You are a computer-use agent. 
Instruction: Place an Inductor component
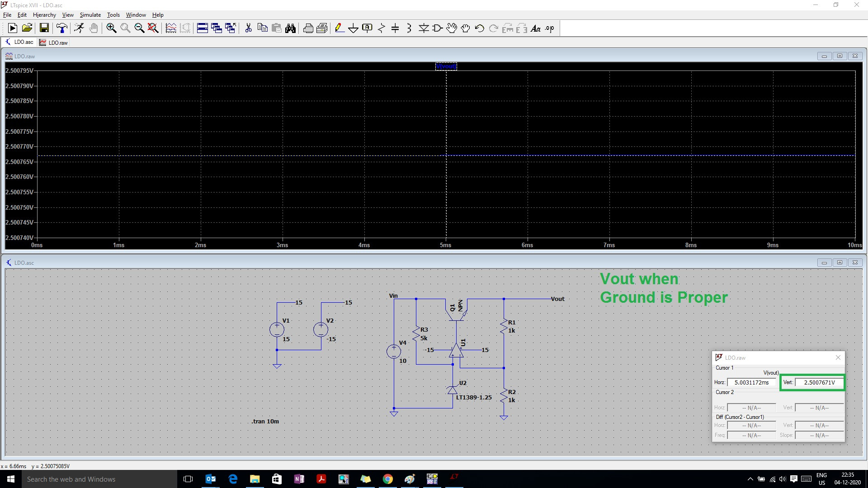[409, 28]
